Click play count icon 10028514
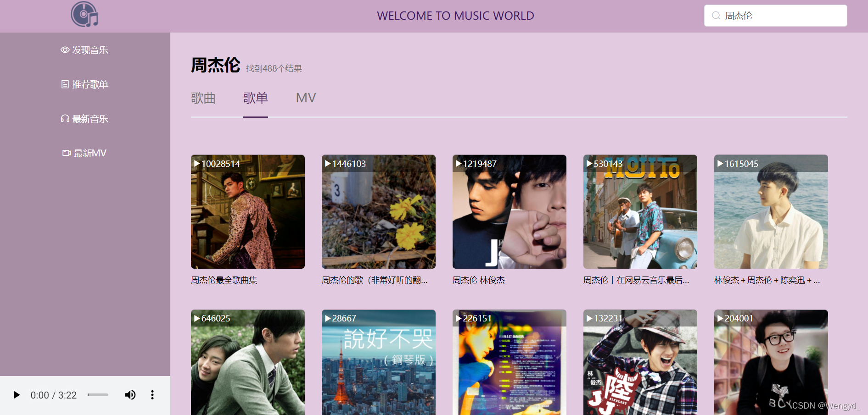 (197, 164)
